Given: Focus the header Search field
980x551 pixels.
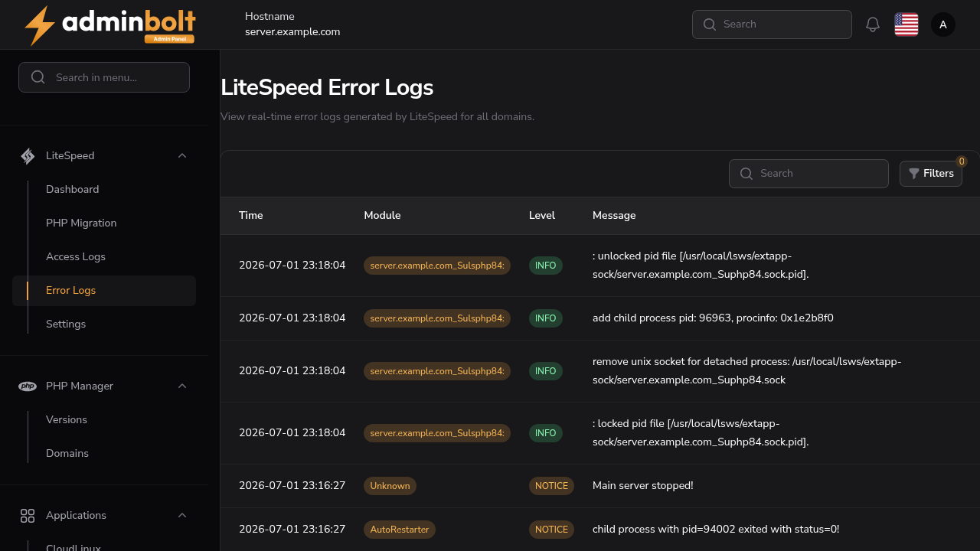Looking at the screenshot, I should [x=772, y=24].
